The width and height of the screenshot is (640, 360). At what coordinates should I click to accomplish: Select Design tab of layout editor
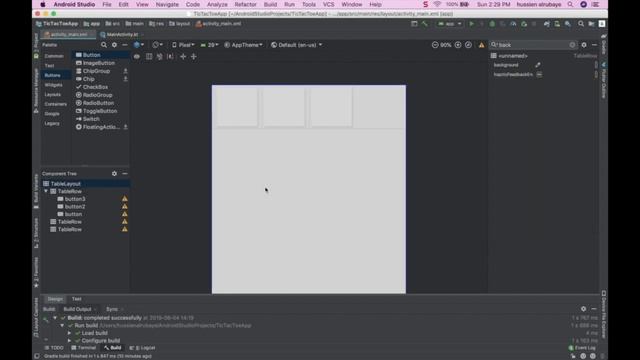click(55, 299)
